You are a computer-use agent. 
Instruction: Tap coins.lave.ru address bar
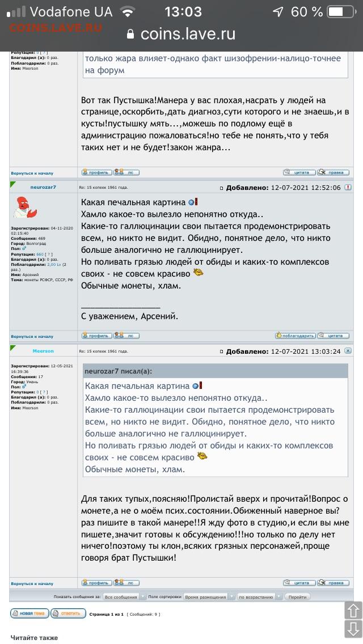pyautogui.click(x=181, y=34)
